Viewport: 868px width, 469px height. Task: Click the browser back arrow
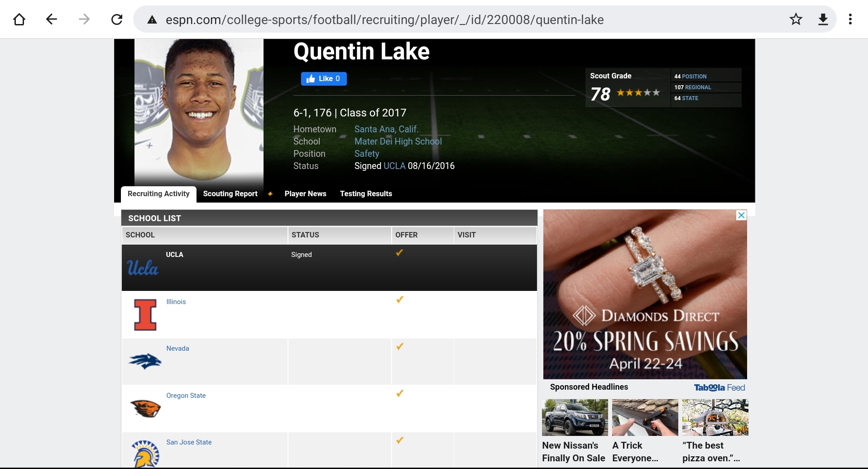pyautogui.click(x=52, y=19)
